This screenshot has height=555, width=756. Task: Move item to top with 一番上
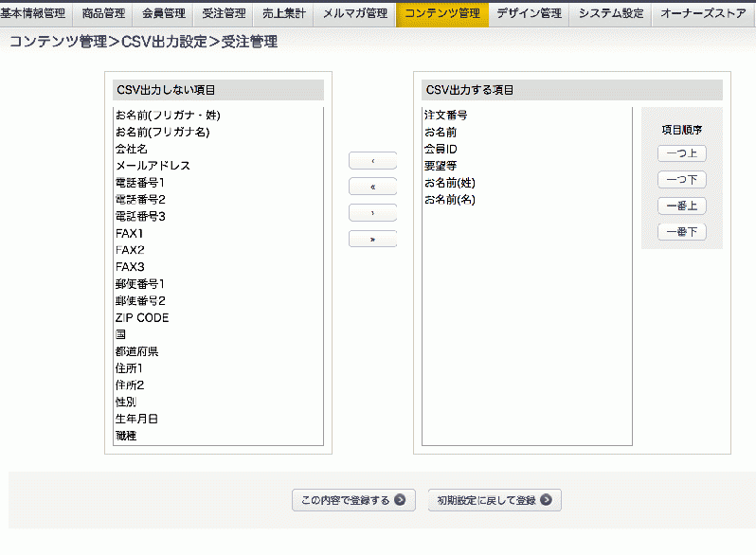pos(682,206)
